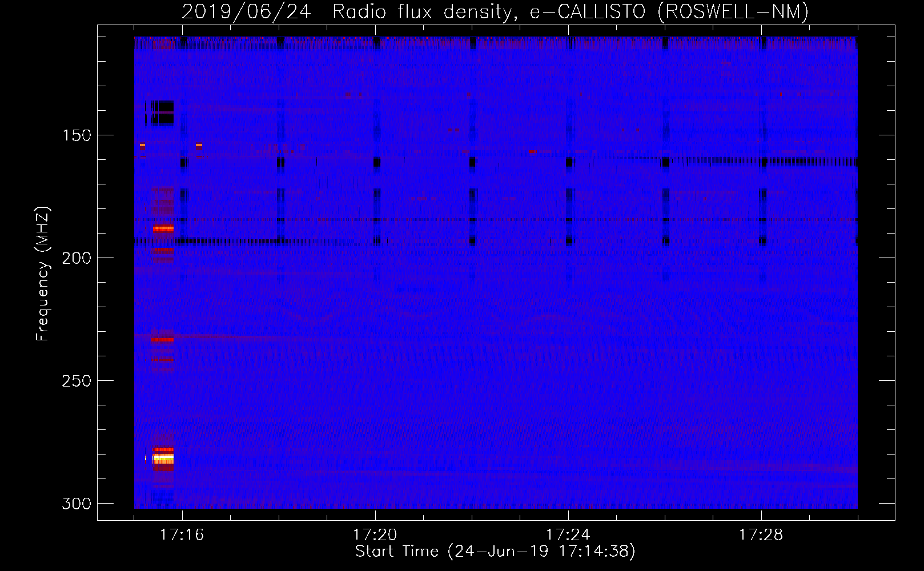Viewport: 924px width, 571px height.
Task: Click the 17:24 time axis label
Action: 568,535
